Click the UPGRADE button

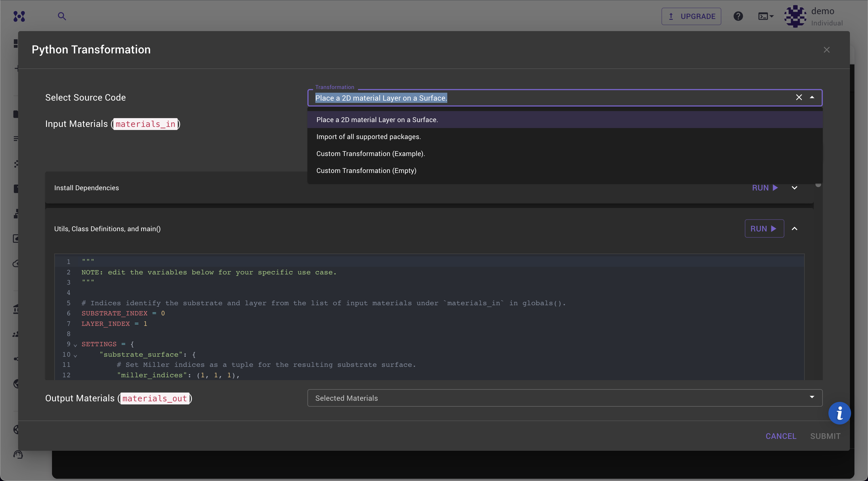point(691,16)
